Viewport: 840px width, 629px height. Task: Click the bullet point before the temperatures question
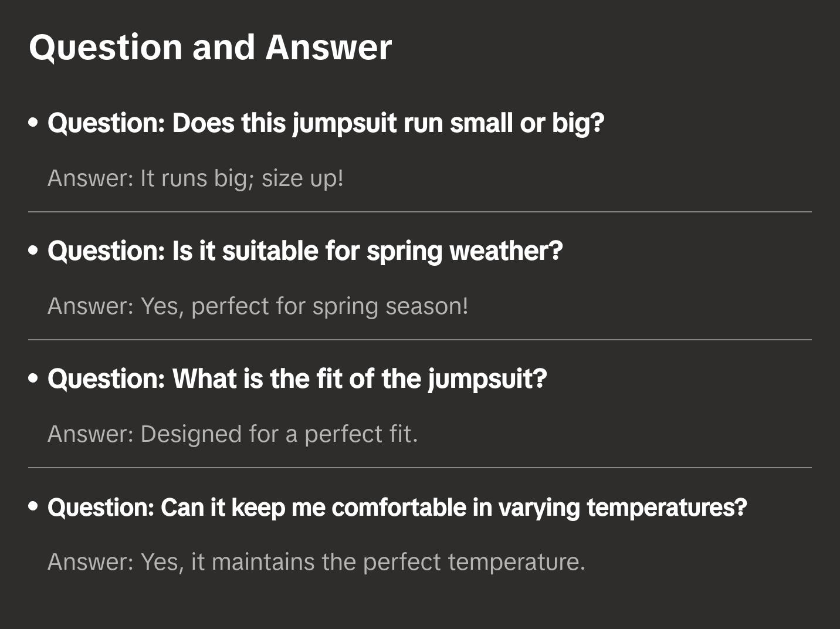(33, 507)
